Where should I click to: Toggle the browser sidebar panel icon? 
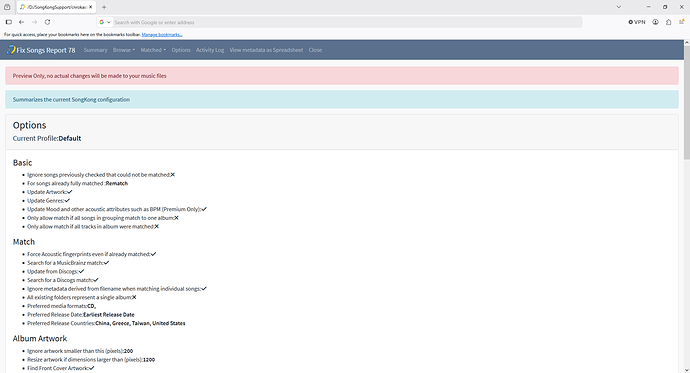click(9, 22)
